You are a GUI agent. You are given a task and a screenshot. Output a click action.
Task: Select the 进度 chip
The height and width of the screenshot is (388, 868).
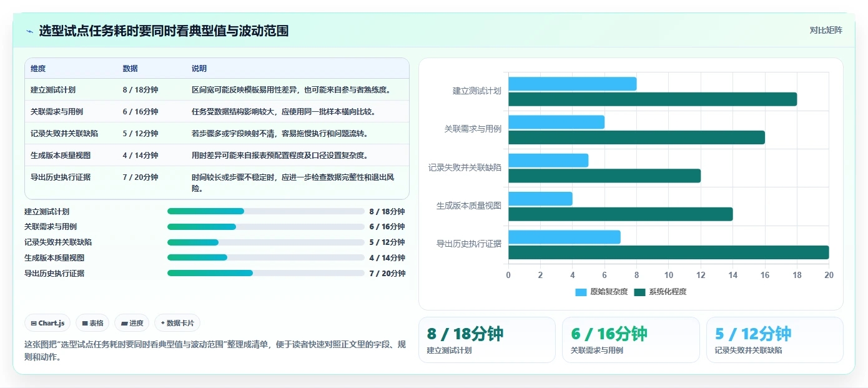point(132,323)
